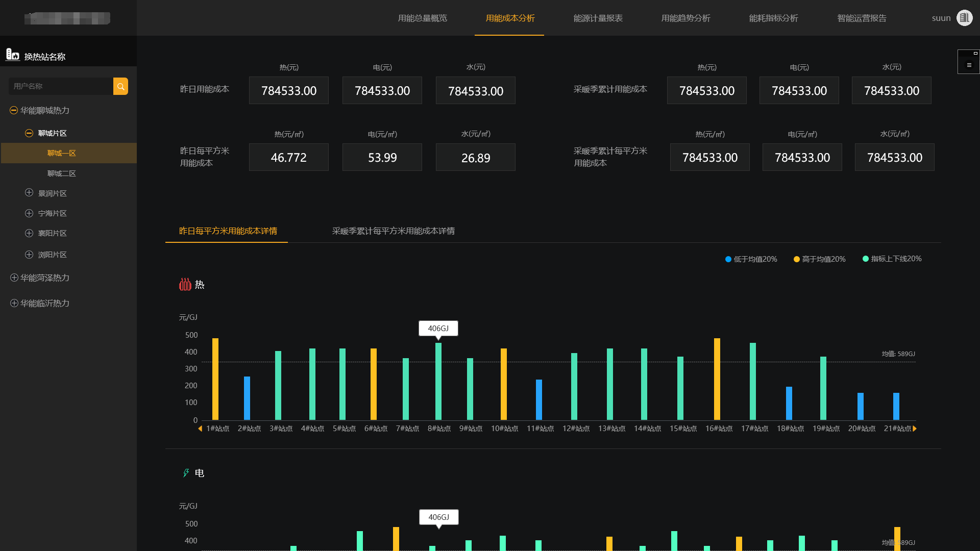The image size is (980, 551).
Task: Collapse 华能聊城热力 tree node
Action: [x=14, y=110]
